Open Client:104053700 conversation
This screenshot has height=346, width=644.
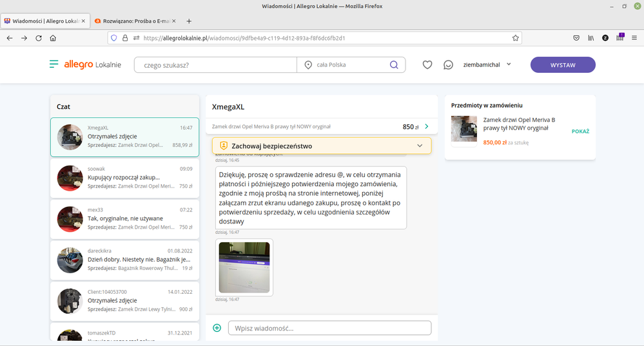pos(125,302)
